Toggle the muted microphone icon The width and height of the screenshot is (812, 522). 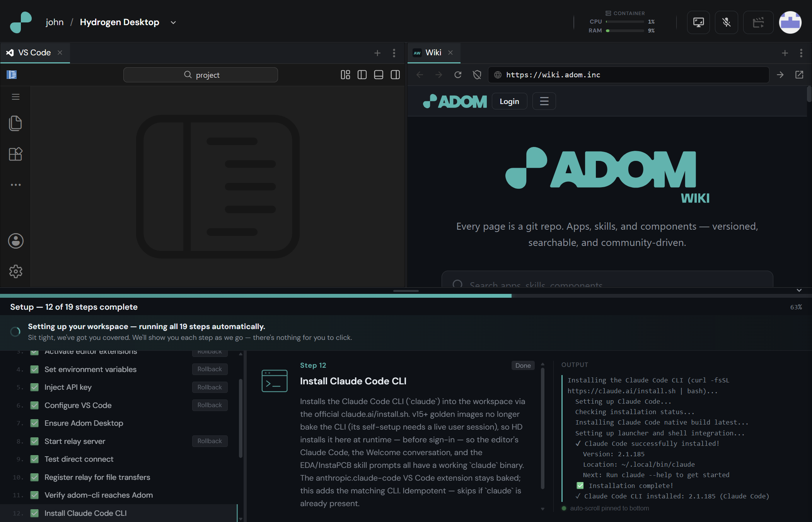[727, 22]
